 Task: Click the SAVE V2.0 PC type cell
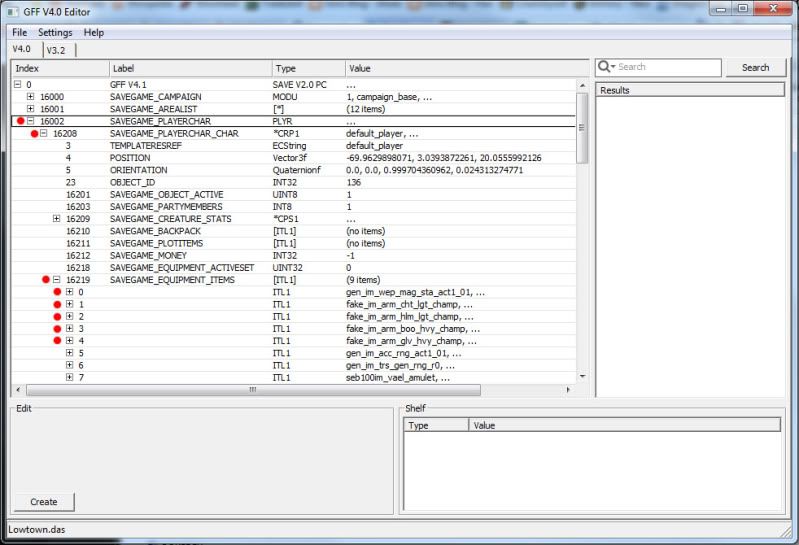coord(300,85)
